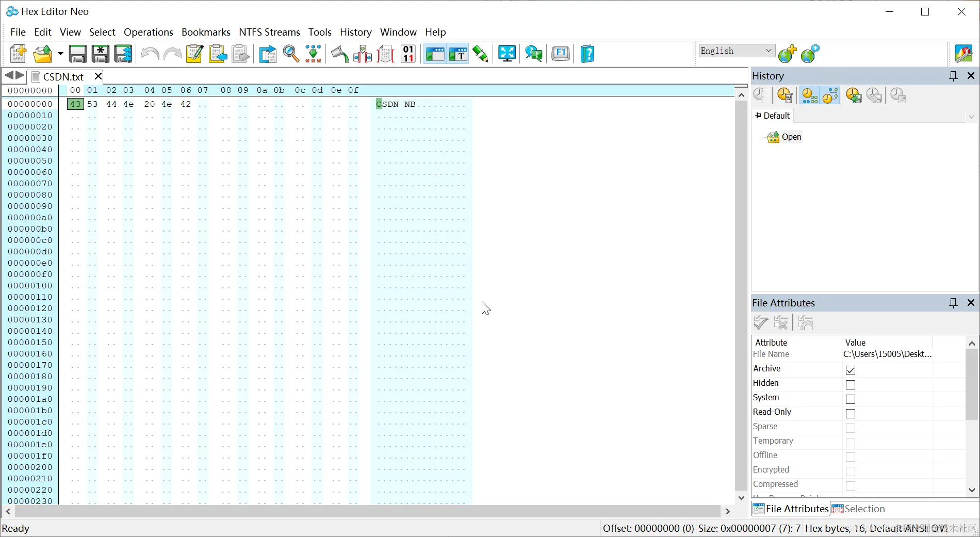The width and height of the screenshot is (980, 537).
Task: Pin the File Attributes panel
Action: [953, 303]
